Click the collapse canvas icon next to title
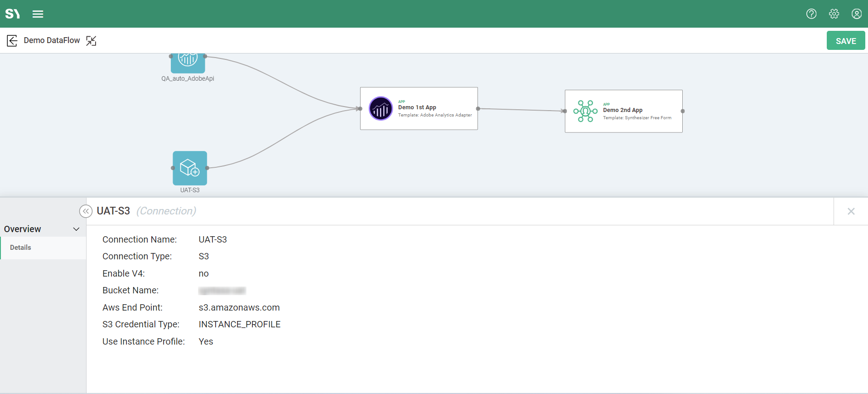Viewport: 868px width, 394px height. click(92, 41)
